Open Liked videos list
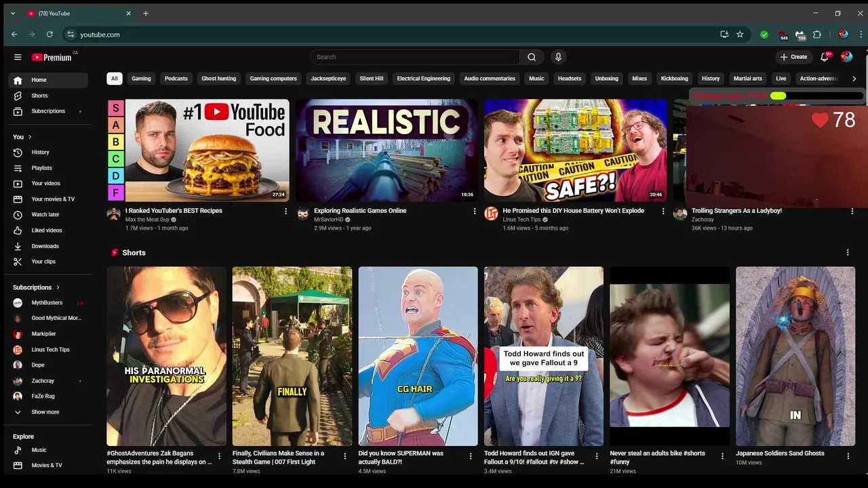The height and width of the screenshot is (488, 868). coord(48,230)
